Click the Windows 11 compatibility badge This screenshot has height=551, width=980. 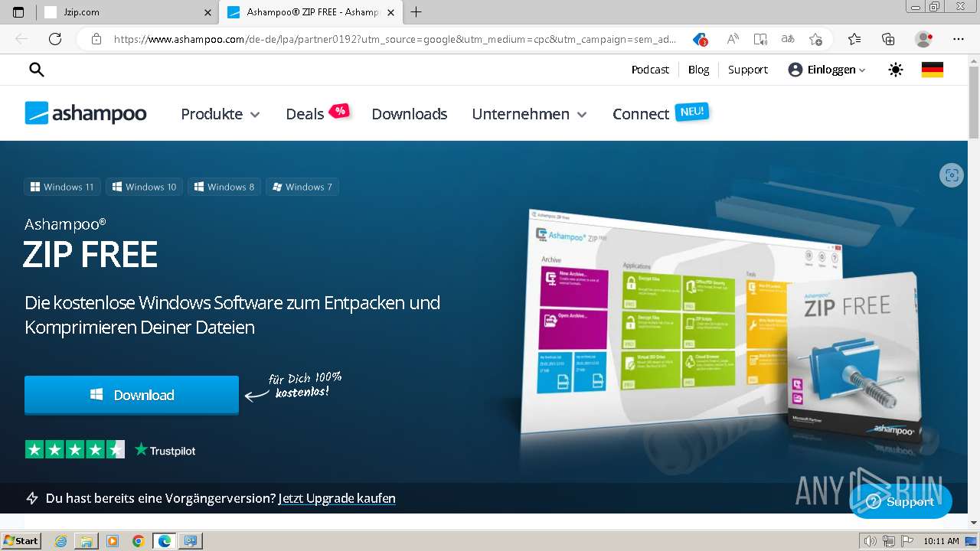62,187
